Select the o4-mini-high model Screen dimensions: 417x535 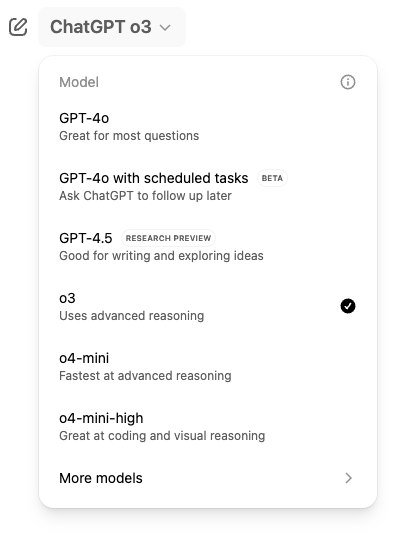coord(207,427)
